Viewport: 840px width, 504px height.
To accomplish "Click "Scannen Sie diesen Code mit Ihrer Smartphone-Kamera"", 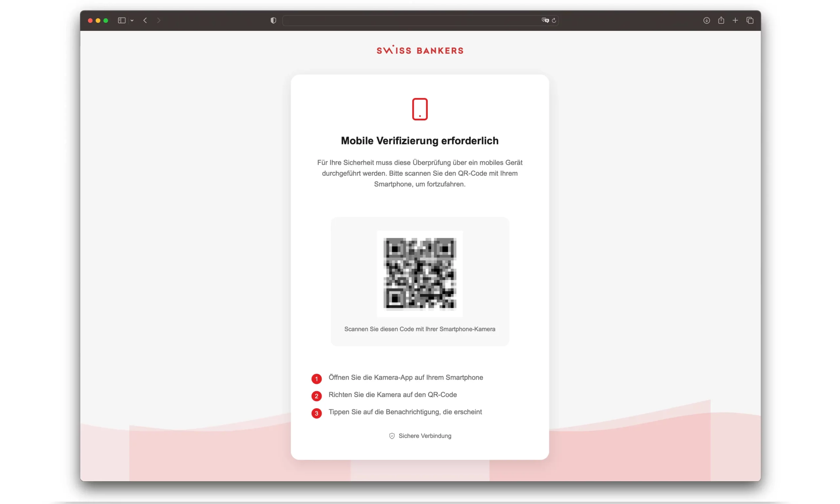I will [x=420, y=329].
